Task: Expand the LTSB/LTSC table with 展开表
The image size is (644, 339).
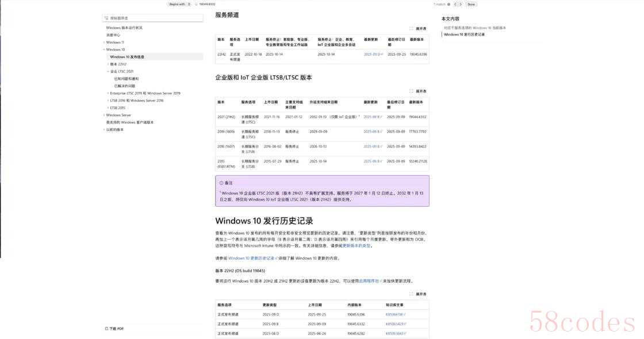Action: 418,91
